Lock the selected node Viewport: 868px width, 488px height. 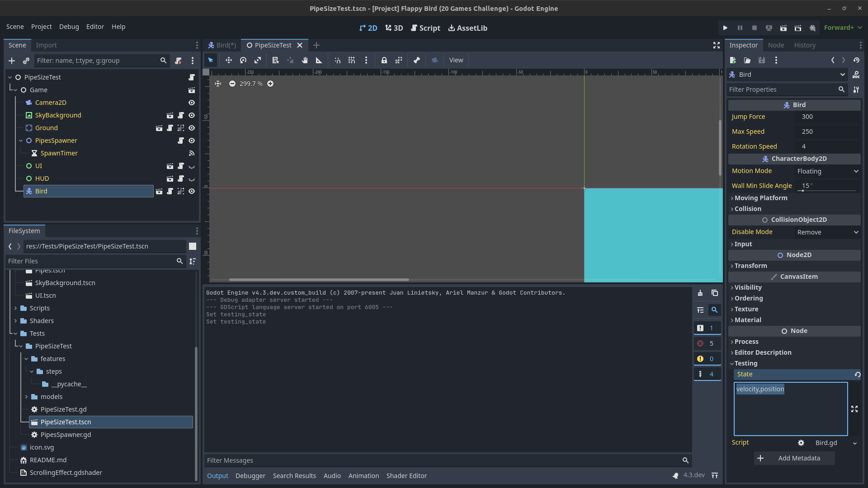coord(384,60)
